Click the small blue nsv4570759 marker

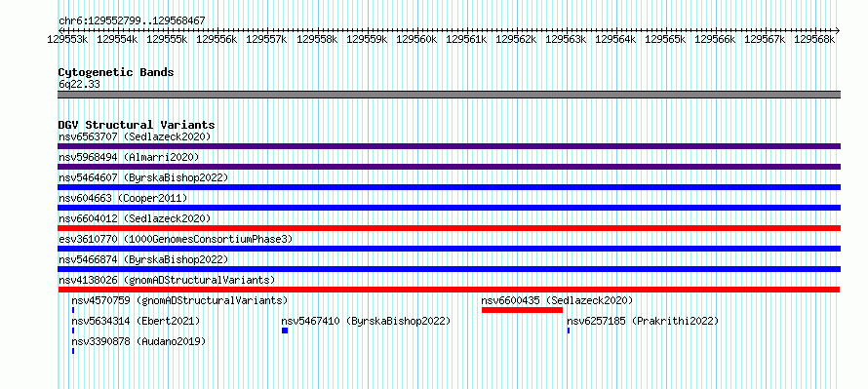[72, 310]
